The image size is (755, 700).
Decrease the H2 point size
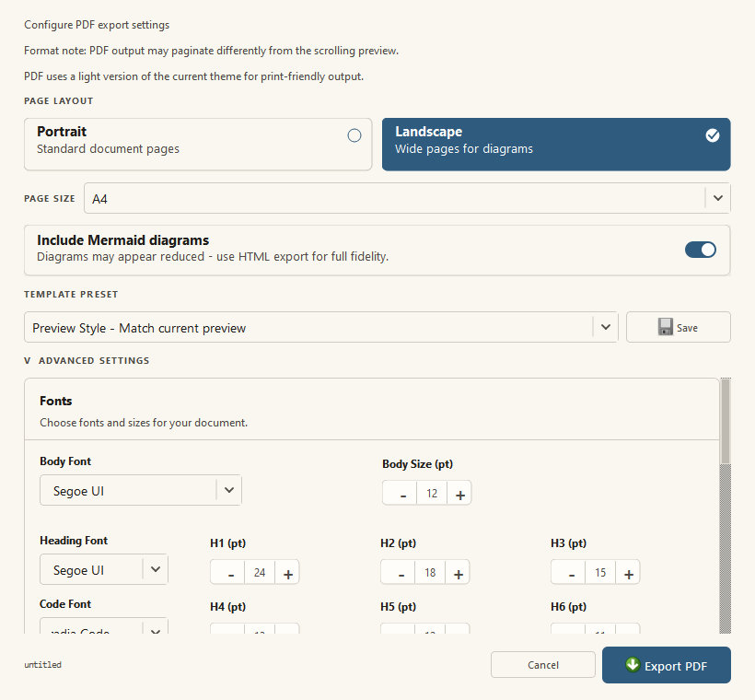[398, 572]
